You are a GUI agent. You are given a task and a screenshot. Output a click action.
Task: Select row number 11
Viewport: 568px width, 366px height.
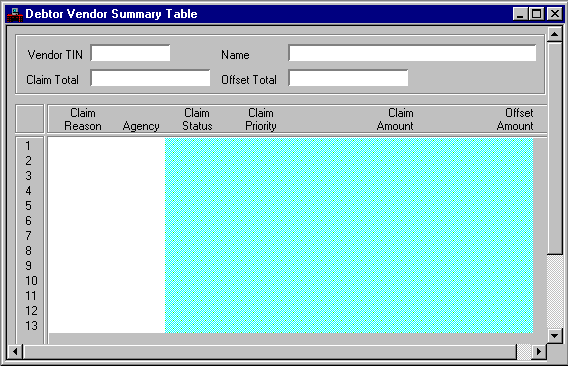pyautogui.click(x=31, y=296)
